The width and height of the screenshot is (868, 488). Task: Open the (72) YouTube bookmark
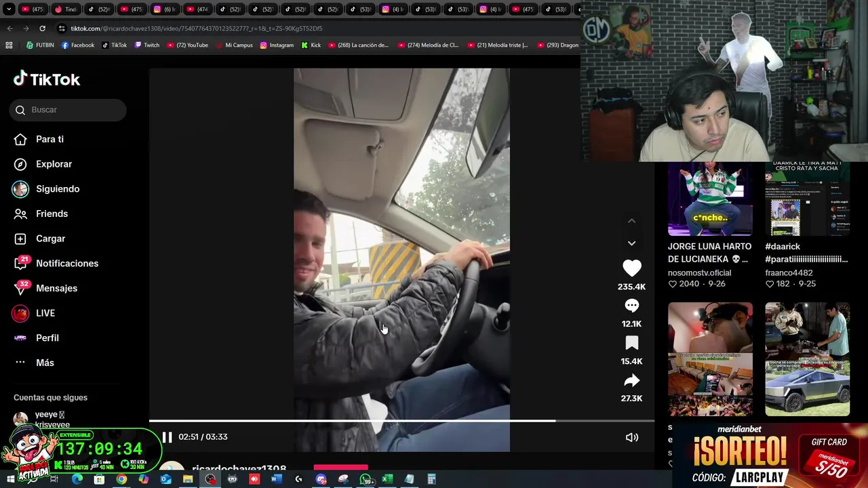(x=187, y=45)
